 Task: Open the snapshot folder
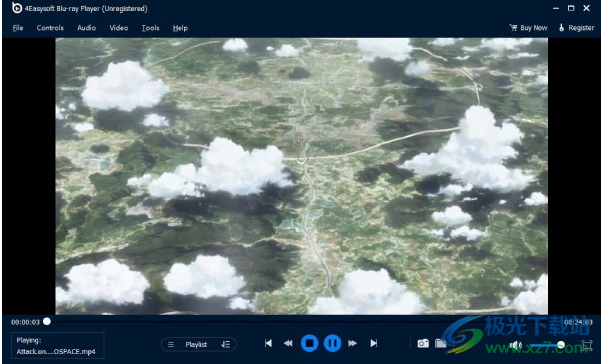pyautogui.click(x=441, y=343)
